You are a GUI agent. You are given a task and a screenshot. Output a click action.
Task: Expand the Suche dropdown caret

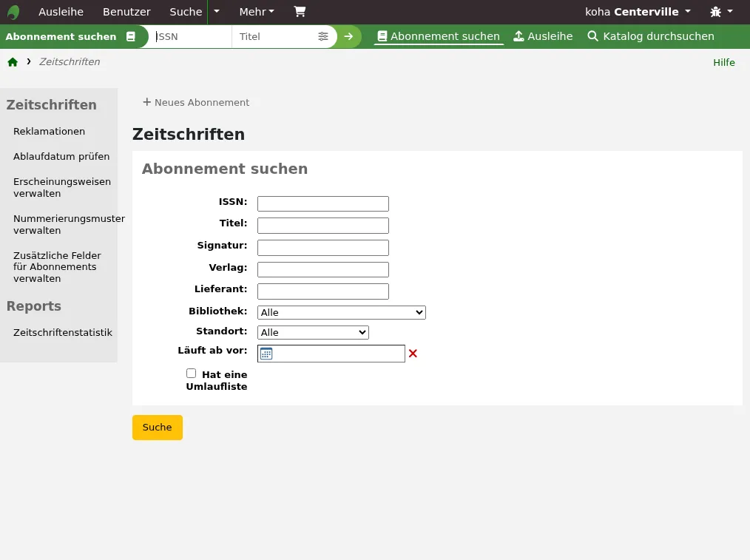[217, 12]
